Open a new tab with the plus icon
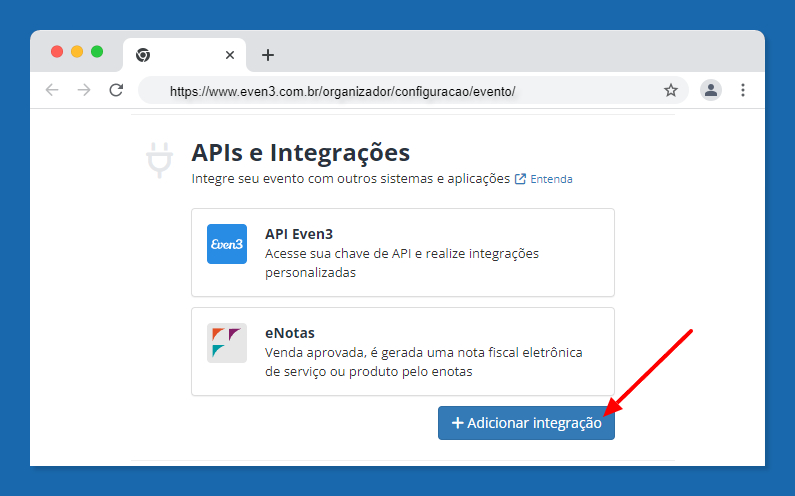Screen dimensions: 795x496 tap(268, 55)
